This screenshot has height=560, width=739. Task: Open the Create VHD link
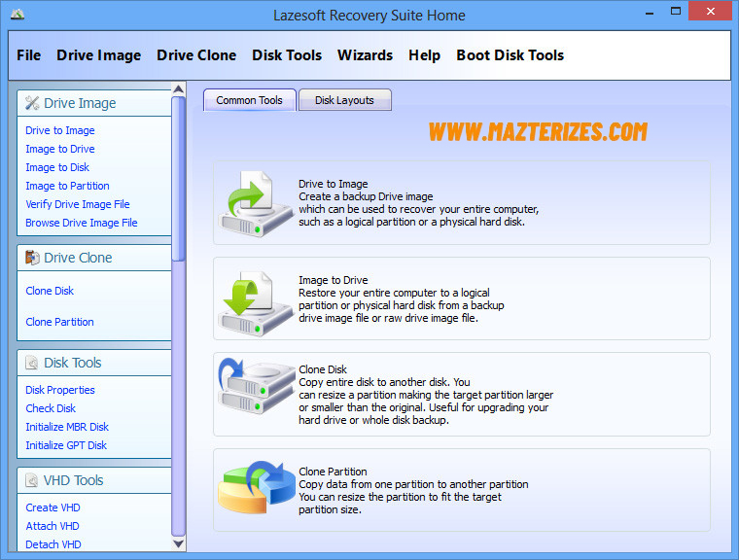tap(53, 507)
